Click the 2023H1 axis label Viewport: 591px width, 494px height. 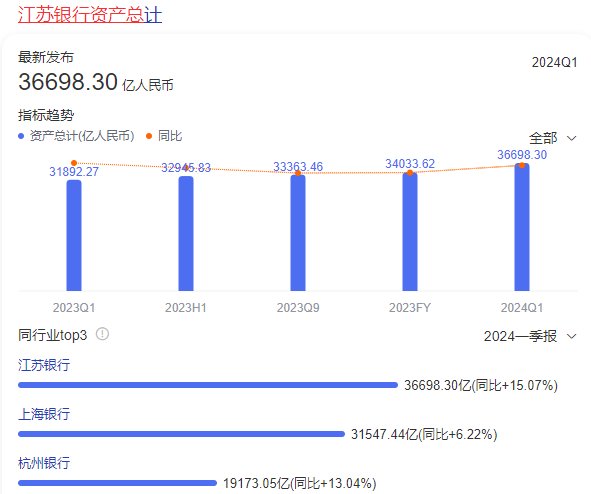[186, 308]
